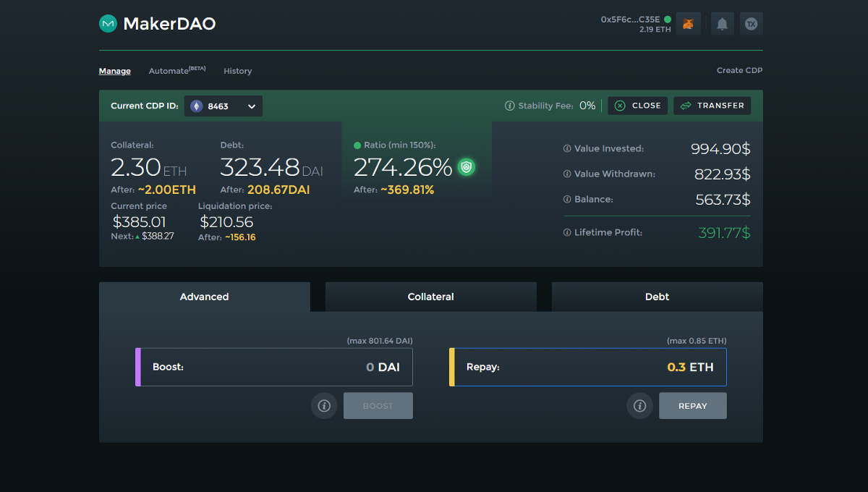Click the Lifetime Profit info icon
The height and width of the screenshot is (492, 868).
(x=567, y=233)
